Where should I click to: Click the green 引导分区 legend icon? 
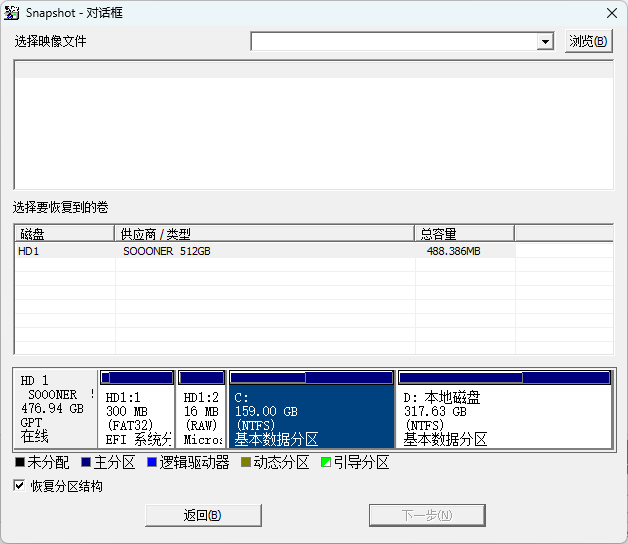click(x=326, y=463)
